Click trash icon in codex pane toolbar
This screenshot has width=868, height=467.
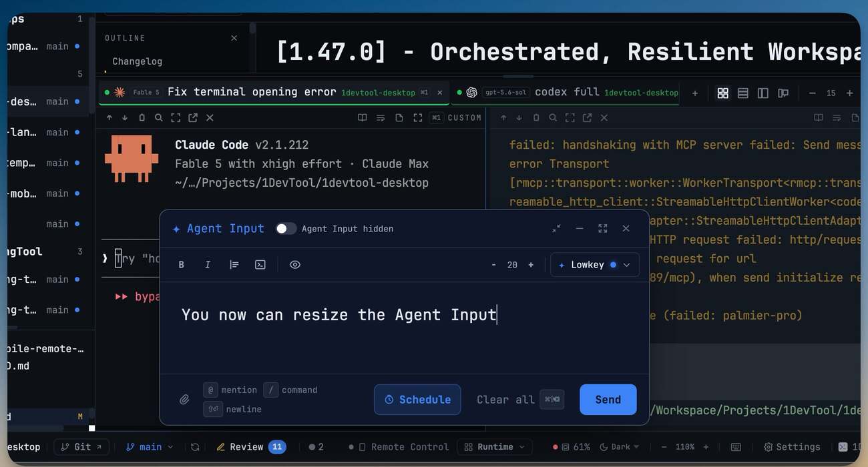pyautogui.click(x=536, y=117)
